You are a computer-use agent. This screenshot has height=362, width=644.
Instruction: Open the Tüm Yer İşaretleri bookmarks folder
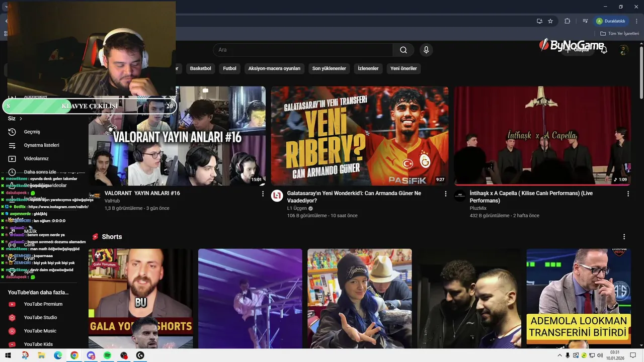(x=619, y=34)
